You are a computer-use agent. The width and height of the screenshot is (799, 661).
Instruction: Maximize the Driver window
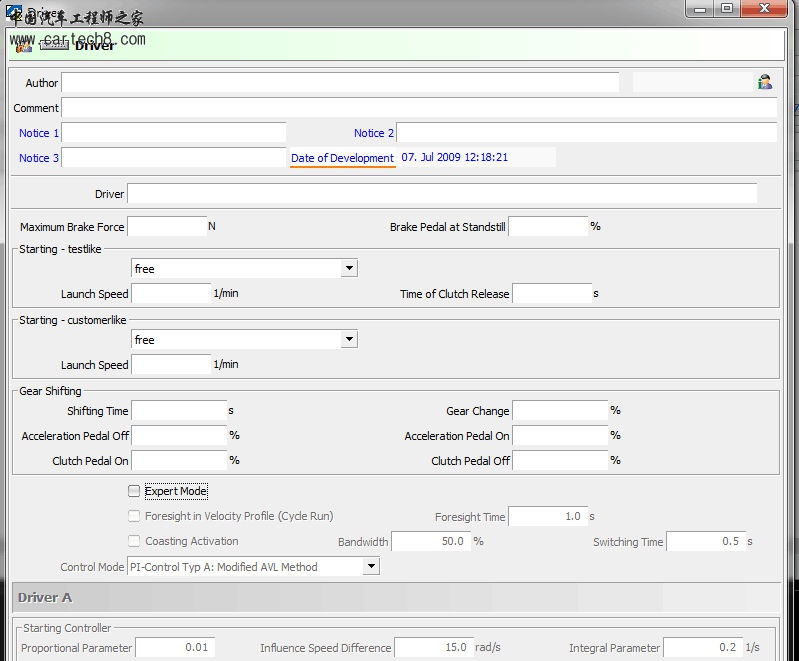727,8
